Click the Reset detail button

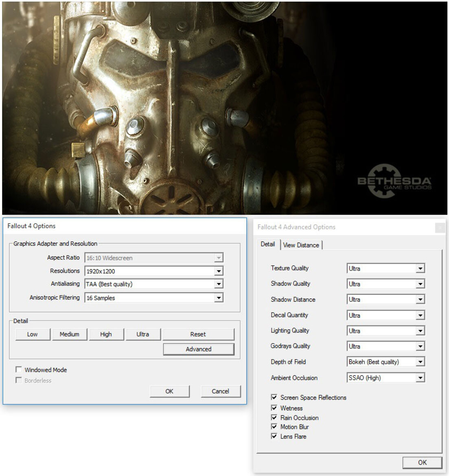tap(198, 334)
